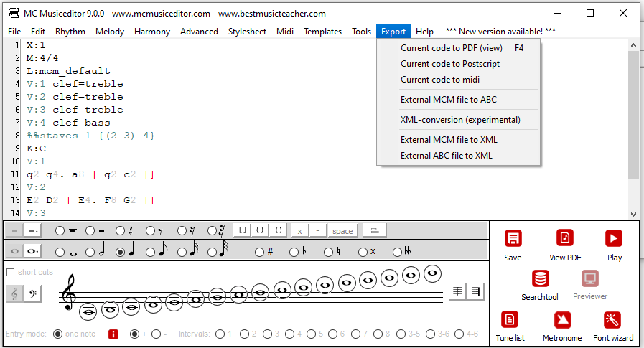The image size is (644, 348).
Task: Choose XML-conversion (experimental)
Action: [458, 120]
